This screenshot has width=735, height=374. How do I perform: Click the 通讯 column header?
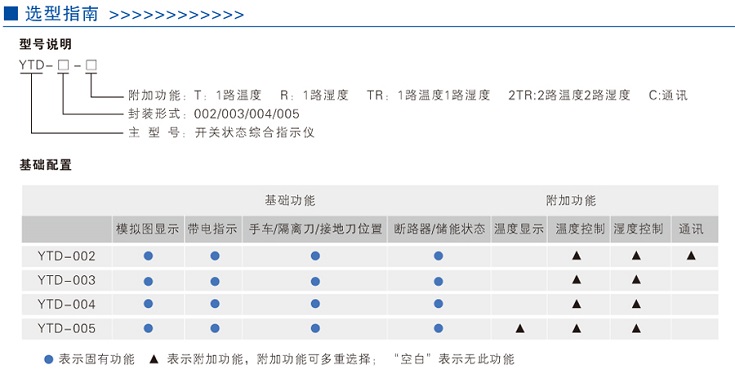pyautogui.click(x=691, y=229)
